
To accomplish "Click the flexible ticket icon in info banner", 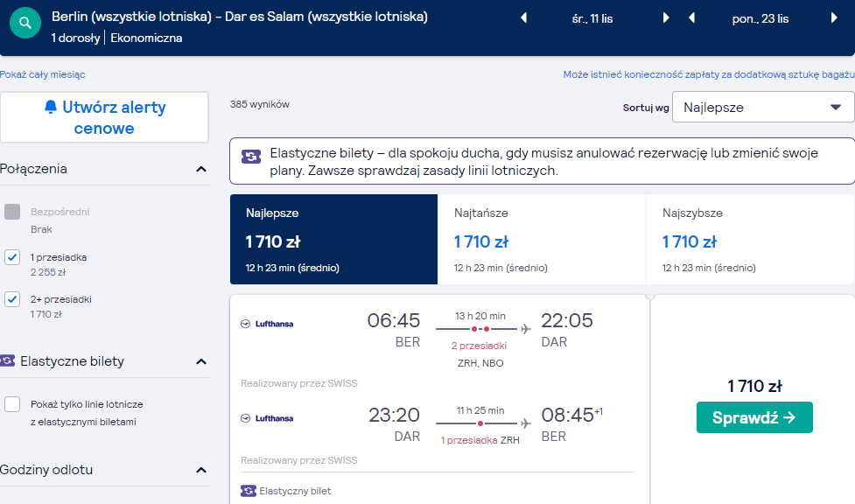I will 251,157.
